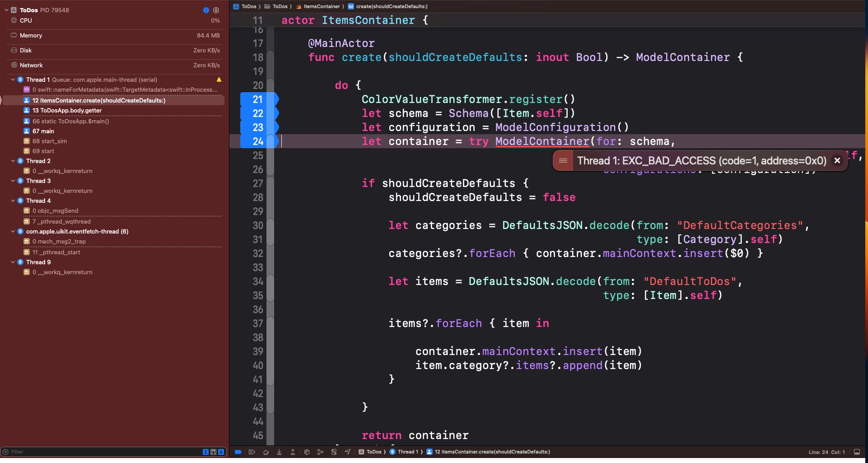Click the Simulate Location arrow icon

pos(347,452)
